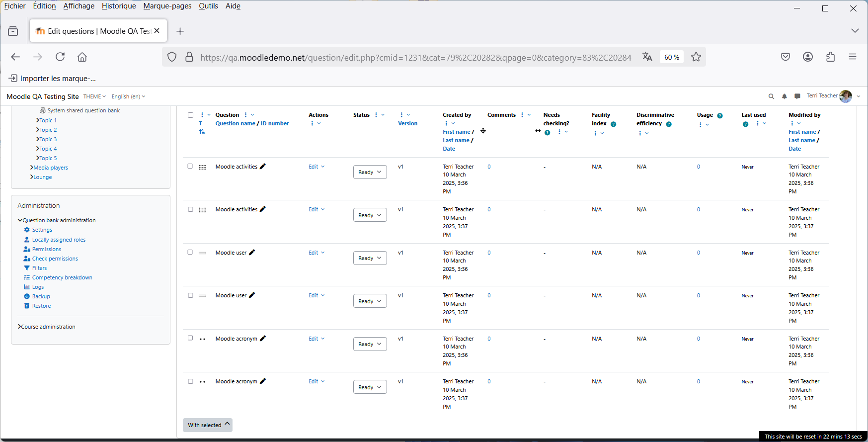Open the Moodle search magnifier icon
Image resolution: width=868 pixels, height=442 pixels.
771,96
